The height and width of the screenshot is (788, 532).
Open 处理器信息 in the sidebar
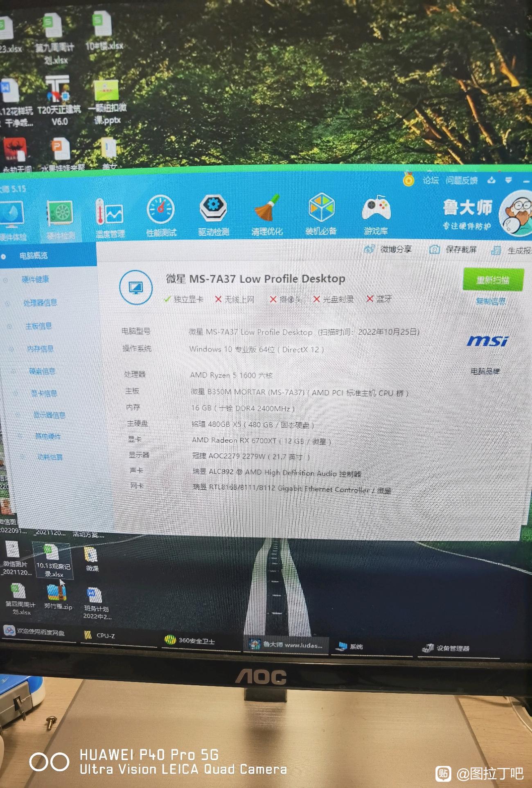click(x=40, y=303)
